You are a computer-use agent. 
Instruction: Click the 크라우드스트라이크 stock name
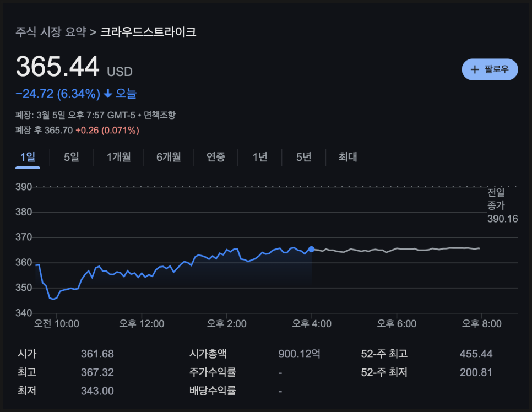(148, 32)
